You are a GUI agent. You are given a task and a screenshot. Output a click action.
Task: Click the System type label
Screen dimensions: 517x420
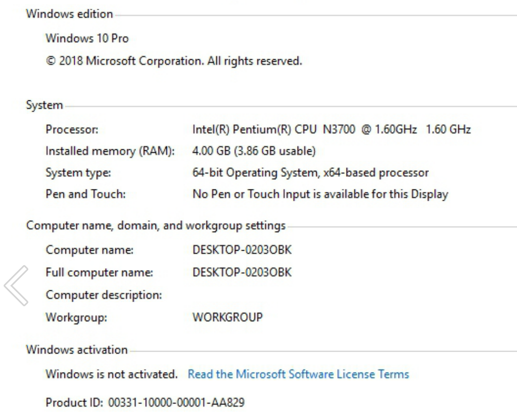(78, 172)
